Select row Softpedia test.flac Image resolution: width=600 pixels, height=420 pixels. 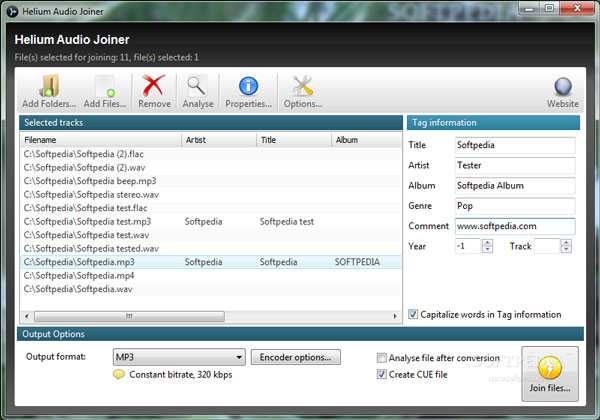click(x=210, y=208)
